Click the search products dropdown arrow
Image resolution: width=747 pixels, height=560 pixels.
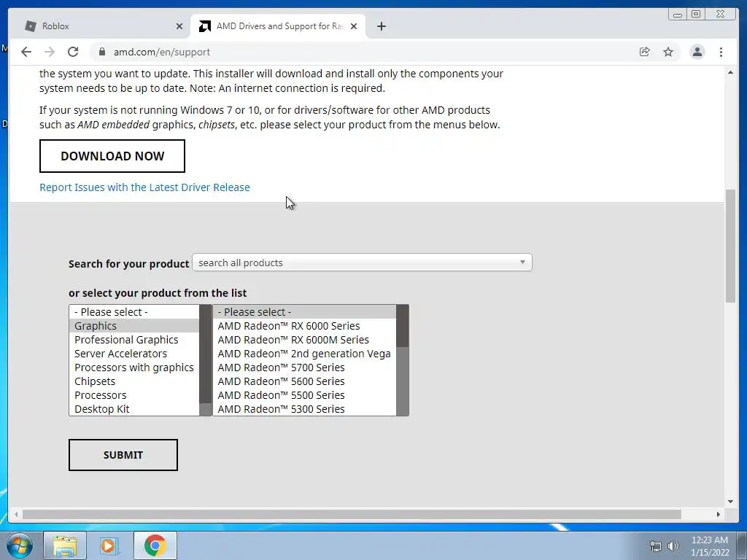pos(522,262)
